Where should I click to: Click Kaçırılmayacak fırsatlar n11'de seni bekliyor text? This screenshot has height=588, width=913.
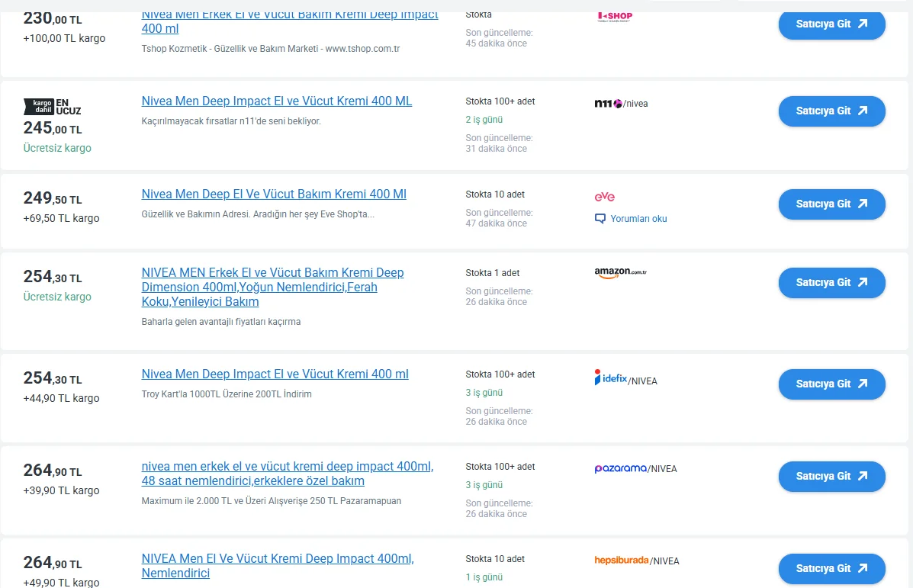(x=231, y=121)
